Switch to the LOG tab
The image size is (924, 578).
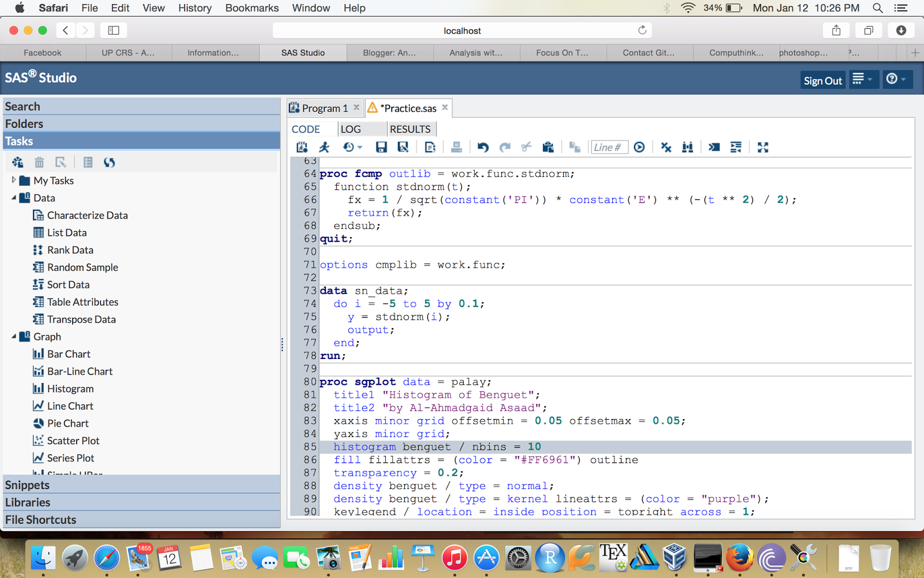click(x=351, y=129)
